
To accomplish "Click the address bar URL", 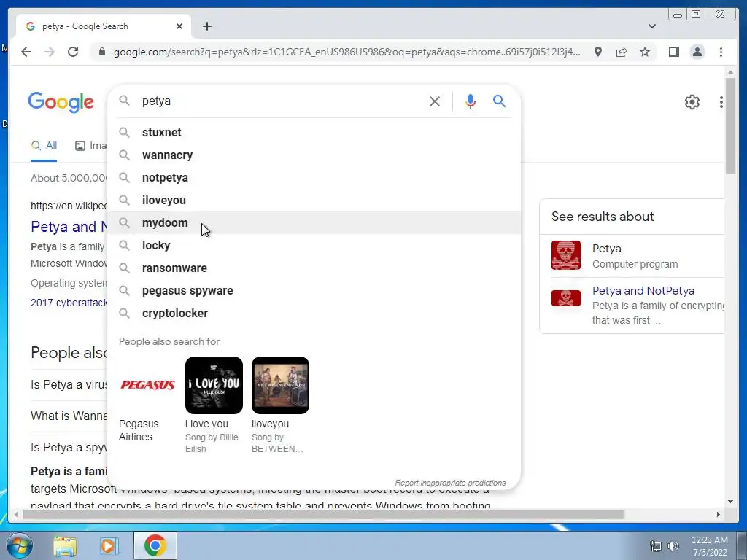I will (x=347, y=52).
